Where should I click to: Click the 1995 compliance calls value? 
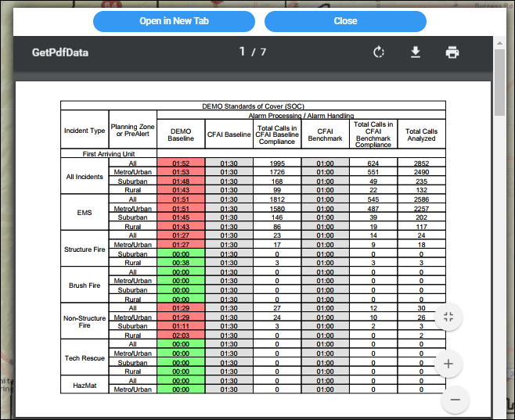tap(277, 163)
